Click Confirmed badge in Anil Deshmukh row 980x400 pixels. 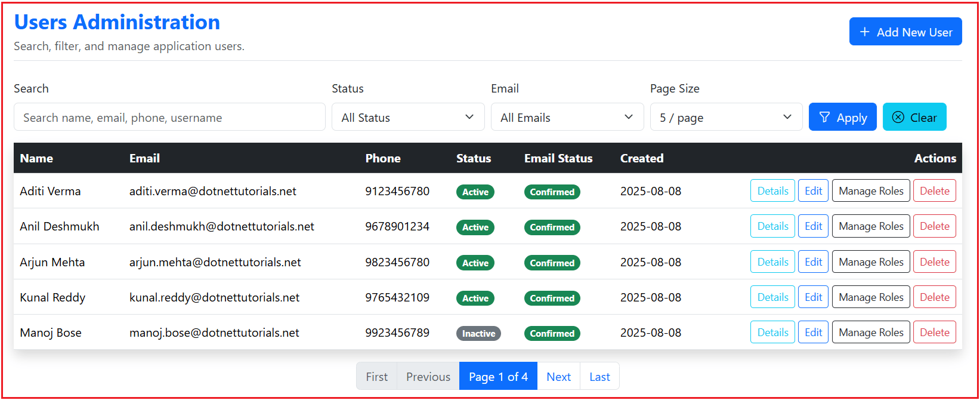click(x=552, y=227)
